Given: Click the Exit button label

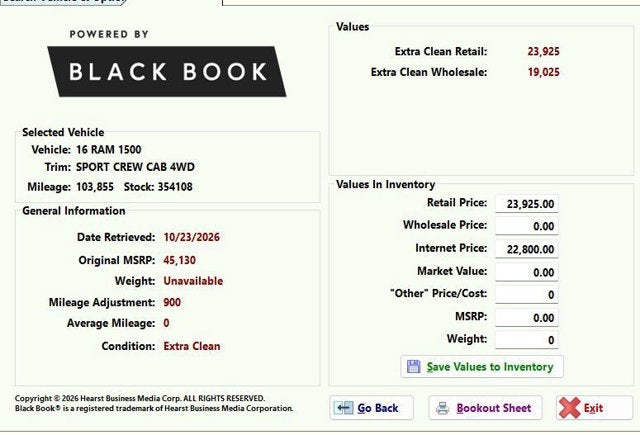Looking at the screenshot, I should (x=593, y=408).
